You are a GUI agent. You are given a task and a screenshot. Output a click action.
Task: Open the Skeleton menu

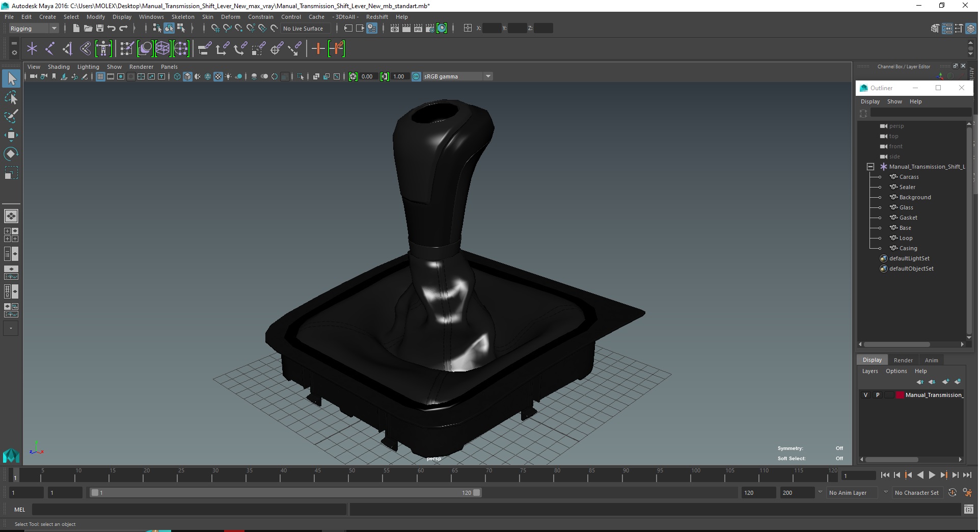pyautogui.click(x=183, y=17)
